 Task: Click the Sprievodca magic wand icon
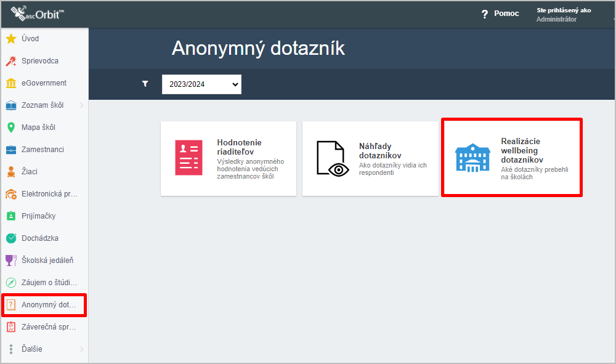[x=11, y=61]
